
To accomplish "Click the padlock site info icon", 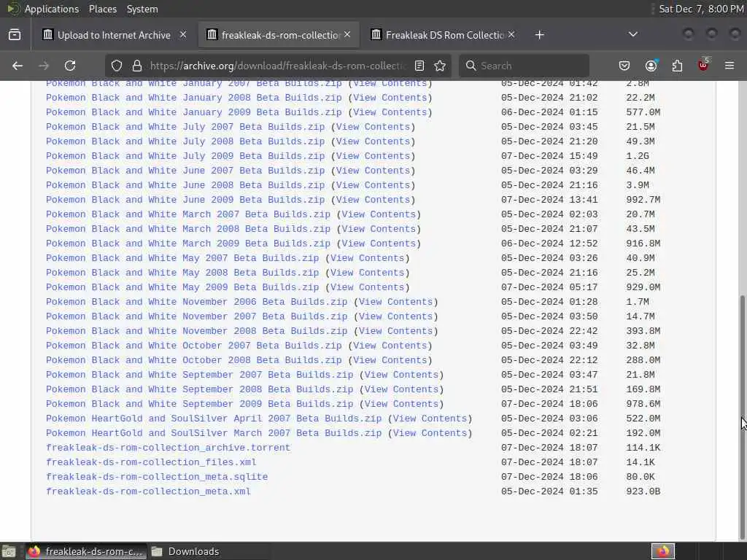I will tap(137, 66).
